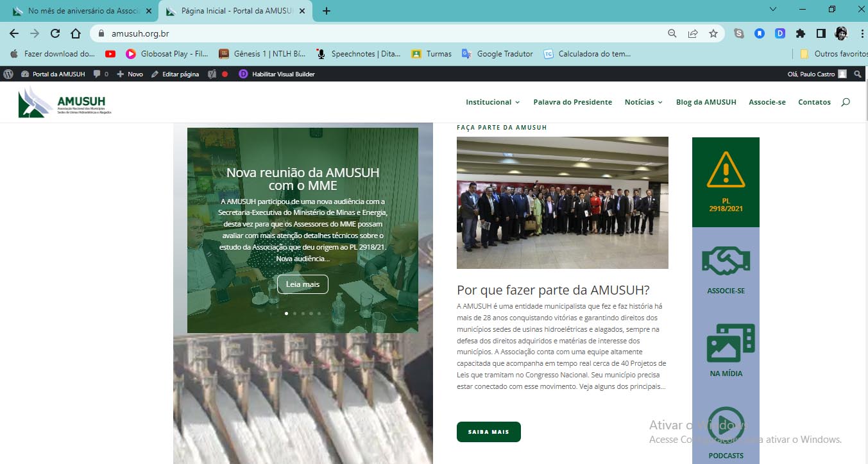Click the admin bar search magnifier
The width and height of the screenshot is (868, 464).
coord(858,74)
